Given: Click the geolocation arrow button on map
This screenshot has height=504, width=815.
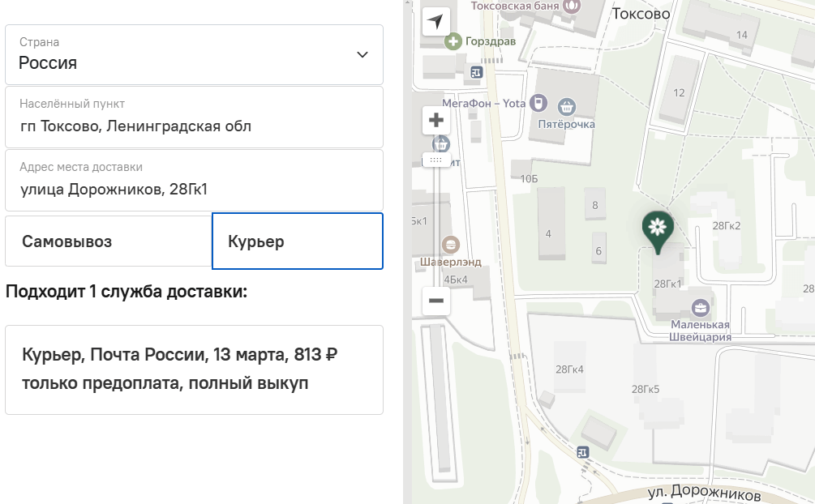Looking at the screenshot, I should pyautogui.click(x=436, y=22).
